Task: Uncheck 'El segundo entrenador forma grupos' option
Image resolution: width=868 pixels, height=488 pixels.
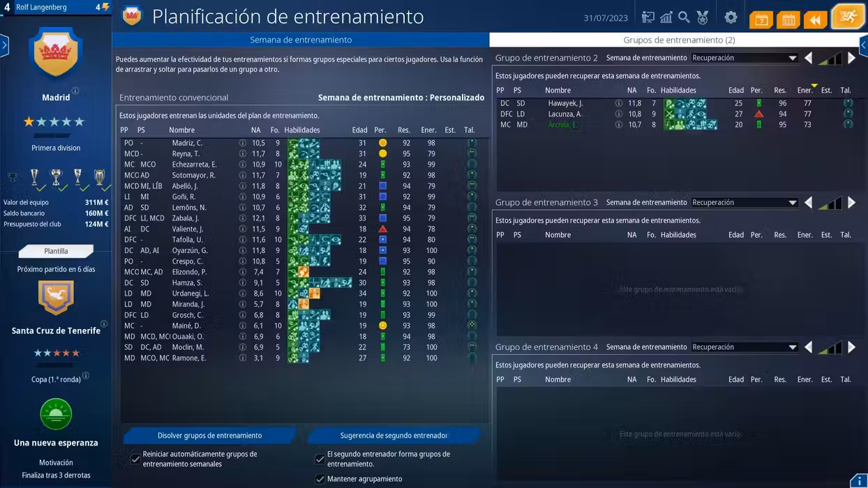Action: point(320,459)
